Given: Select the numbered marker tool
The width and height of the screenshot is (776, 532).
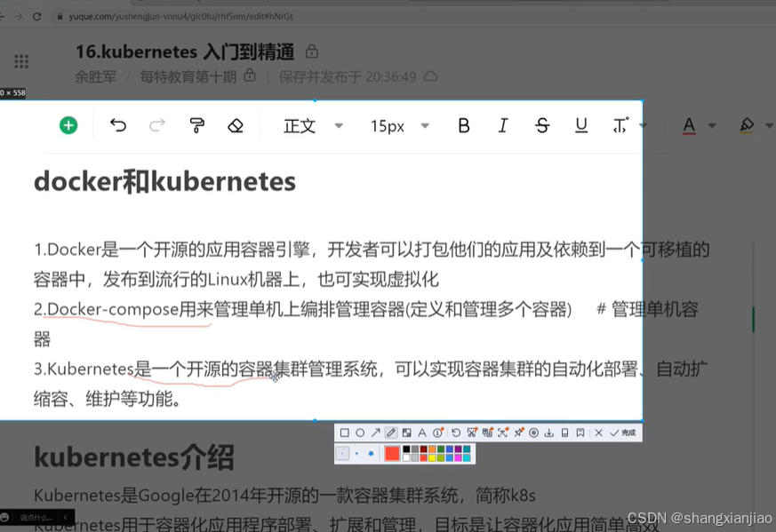Looking at the screenshot, I should 438,433.
